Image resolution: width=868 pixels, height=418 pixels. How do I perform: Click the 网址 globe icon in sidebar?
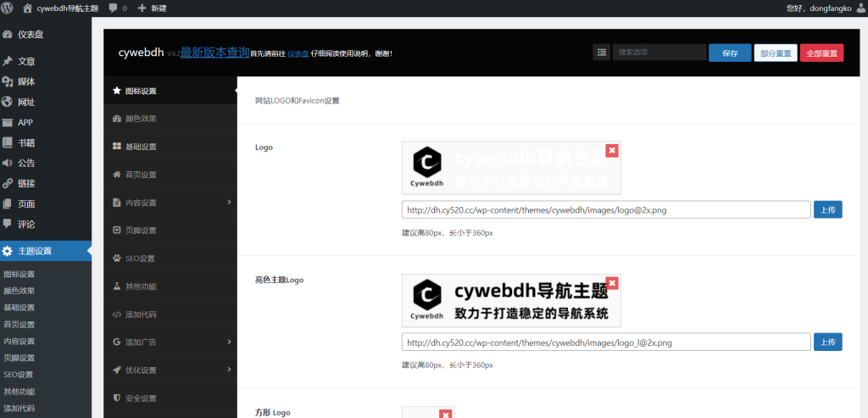click(x=7, y=102)
